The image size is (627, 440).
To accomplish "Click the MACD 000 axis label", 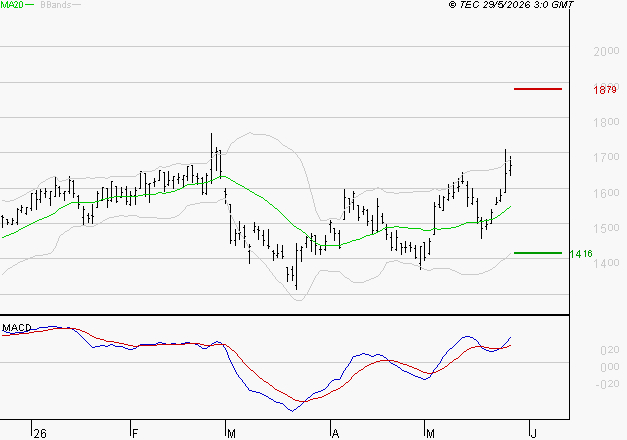I will (610, 367).
